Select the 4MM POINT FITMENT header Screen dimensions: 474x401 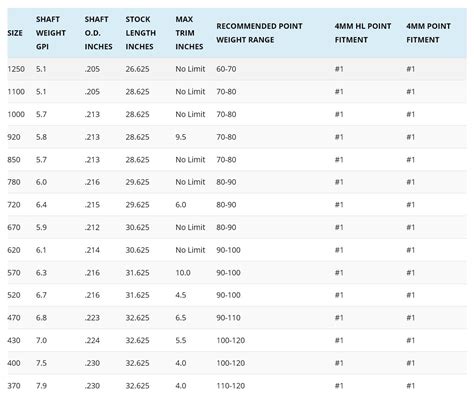tap(428, 33)
